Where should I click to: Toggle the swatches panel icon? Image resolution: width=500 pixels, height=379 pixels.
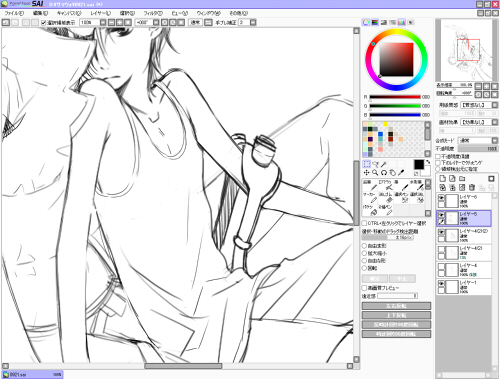point(402,22)
